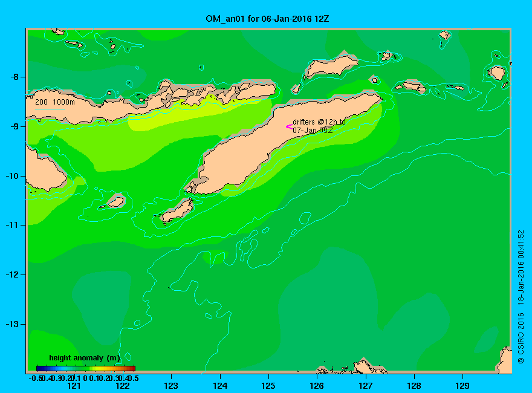
Task: Click latitude label '-12' on the y-axis
Action: click(x=13, y=274)
